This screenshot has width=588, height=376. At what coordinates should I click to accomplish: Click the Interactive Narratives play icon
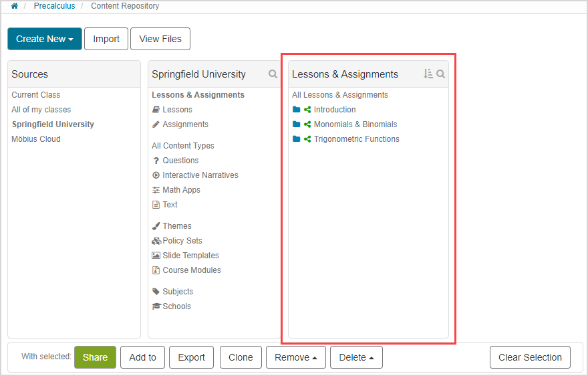click(x=156, y=175)
